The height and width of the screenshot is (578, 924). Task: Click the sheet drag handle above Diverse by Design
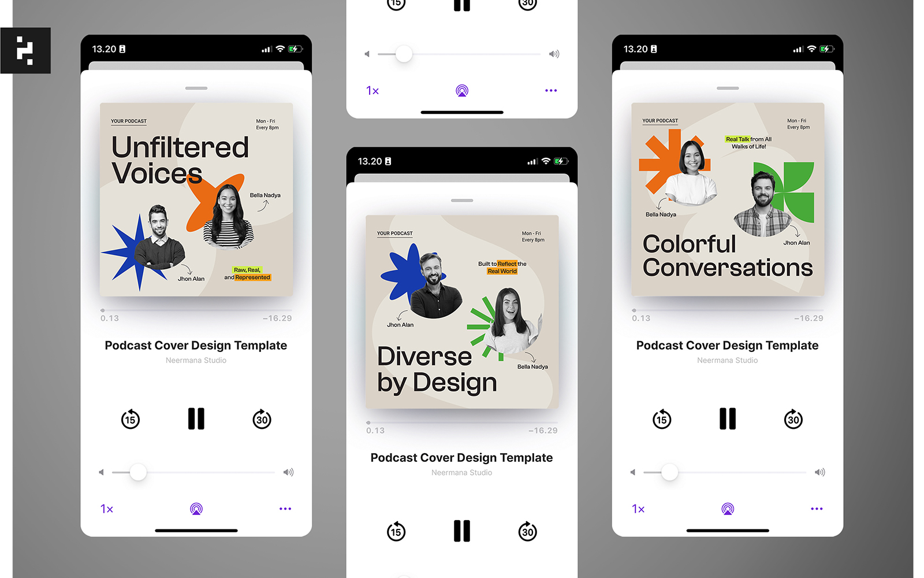(x=462, y=201)
